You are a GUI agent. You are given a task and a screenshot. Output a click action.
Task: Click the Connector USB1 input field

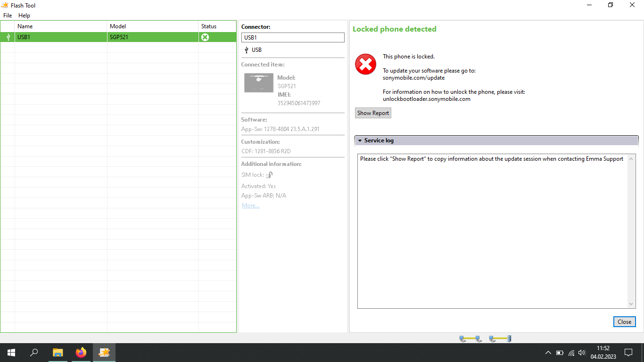click(x=293, y=38)
